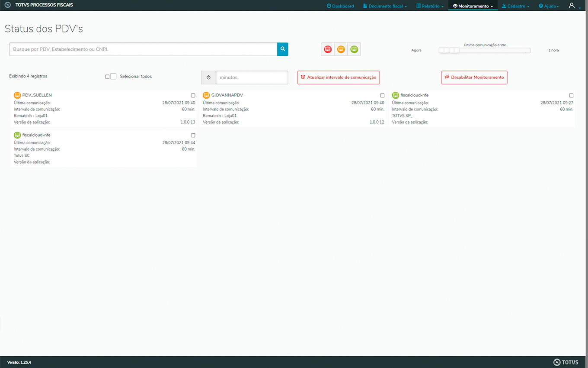Focus the PDV search input field

click(143, 49)
